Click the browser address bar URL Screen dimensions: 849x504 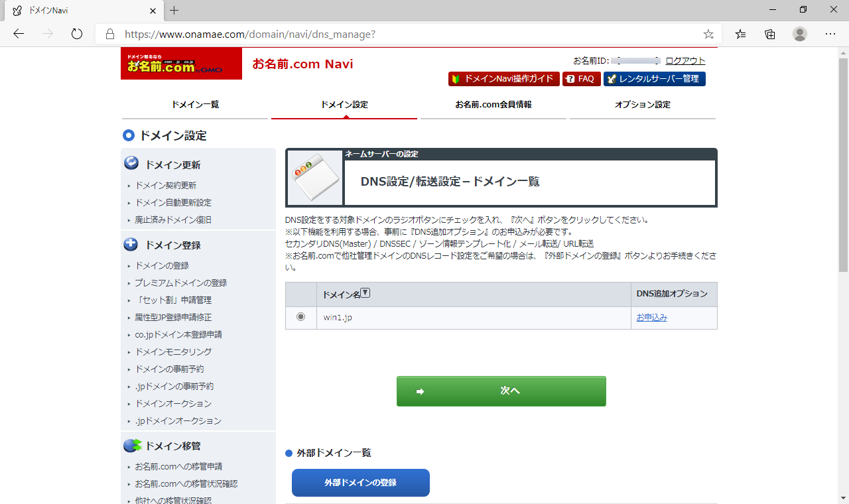250,34
